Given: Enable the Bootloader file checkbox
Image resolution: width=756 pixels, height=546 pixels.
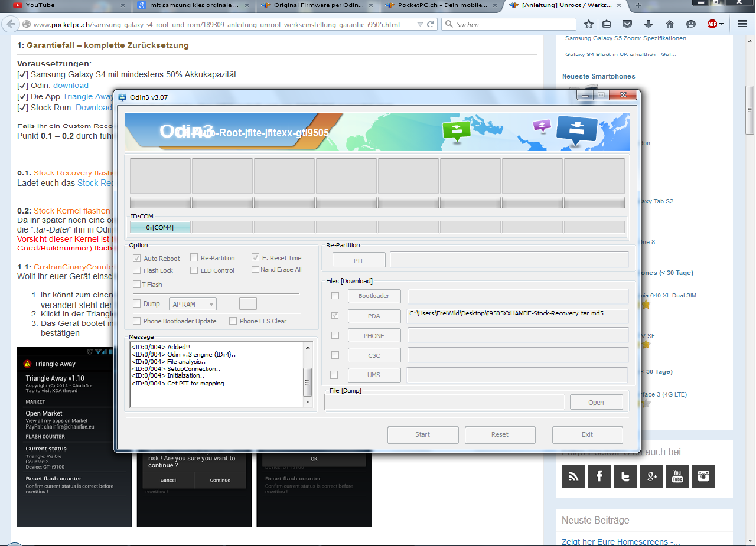Looking at the screenshot, I should tap(335, 296).
